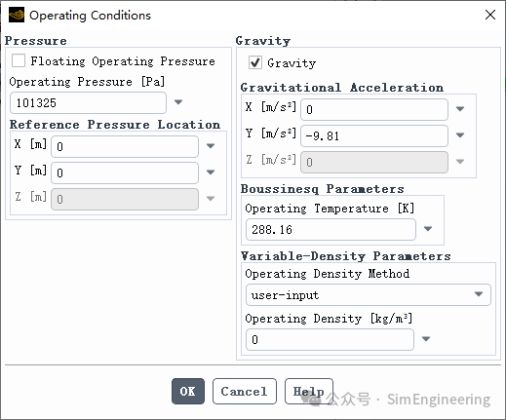Confirm settings with the OK button
The width and height of the screenshot is (506, 420).
click(188, 391)
